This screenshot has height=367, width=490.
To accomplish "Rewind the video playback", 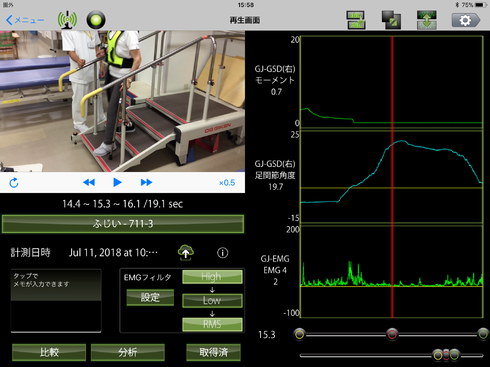I will [89, 182].
